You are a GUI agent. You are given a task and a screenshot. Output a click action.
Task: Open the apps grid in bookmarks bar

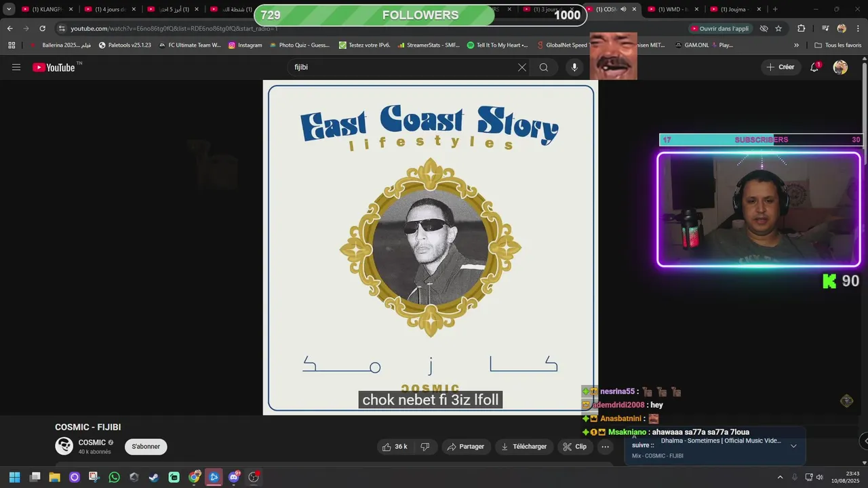point(12,45)
